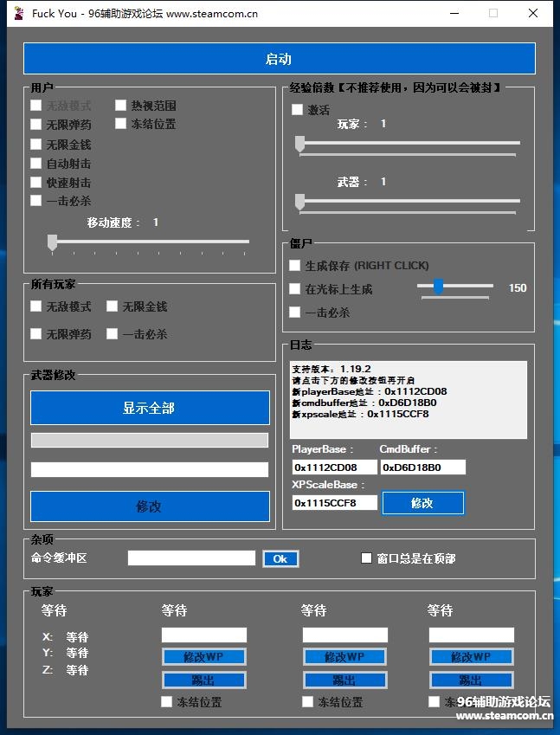This screenshot has height=735, width=560.
Task: Toggle fourth player's freeze position checkbox
Action: [434, 701]
